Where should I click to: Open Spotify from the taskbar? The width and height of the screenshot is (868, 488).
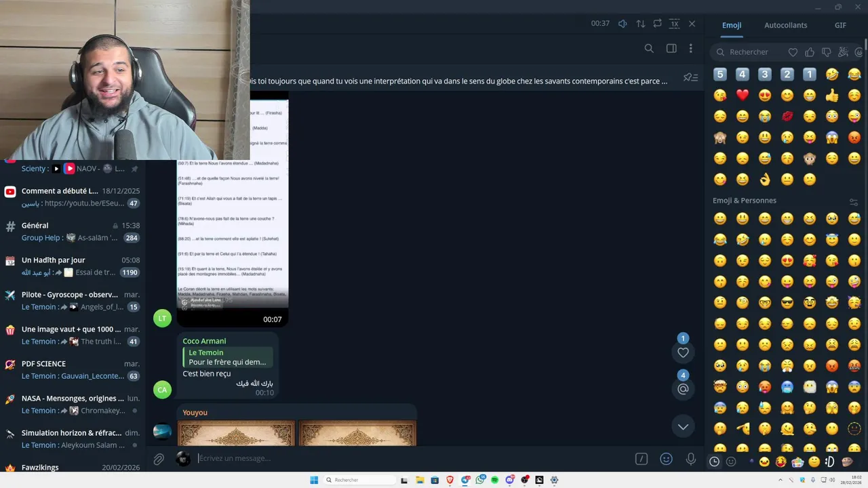pyautogui.click(x=494, y=480)
